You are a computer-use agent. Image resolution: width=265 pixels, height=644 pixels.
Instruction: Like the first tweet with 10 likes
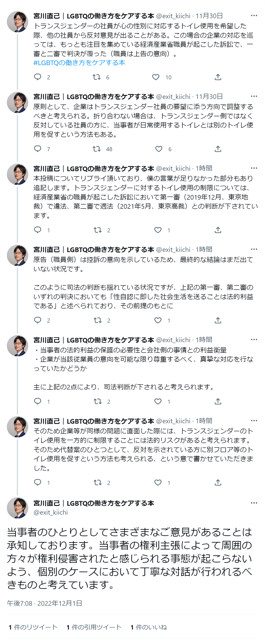tap(156, 77)
